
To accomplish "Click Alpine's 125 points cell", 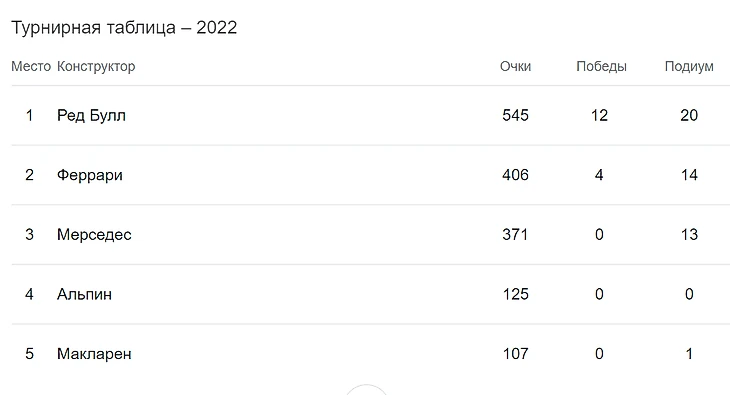I will [x=515, y=294].
